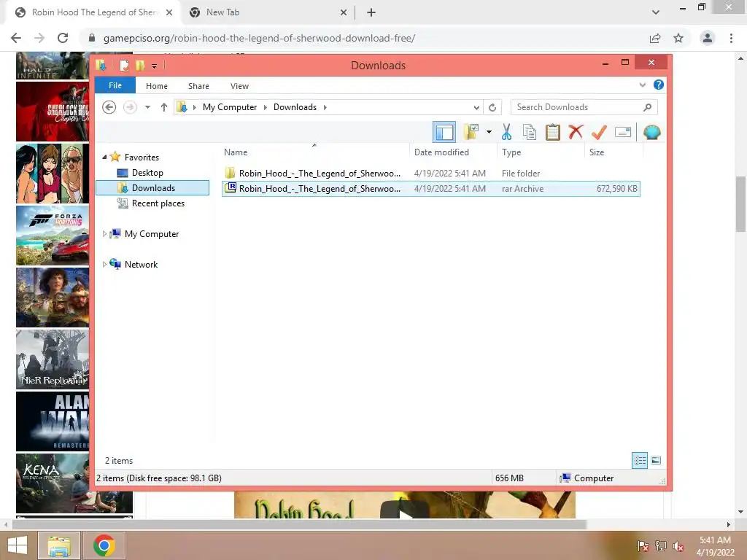The height and width of the screenshot is (560, 747).
Task: Click the Copy icon in the toolbar
Action: [530, 132]
